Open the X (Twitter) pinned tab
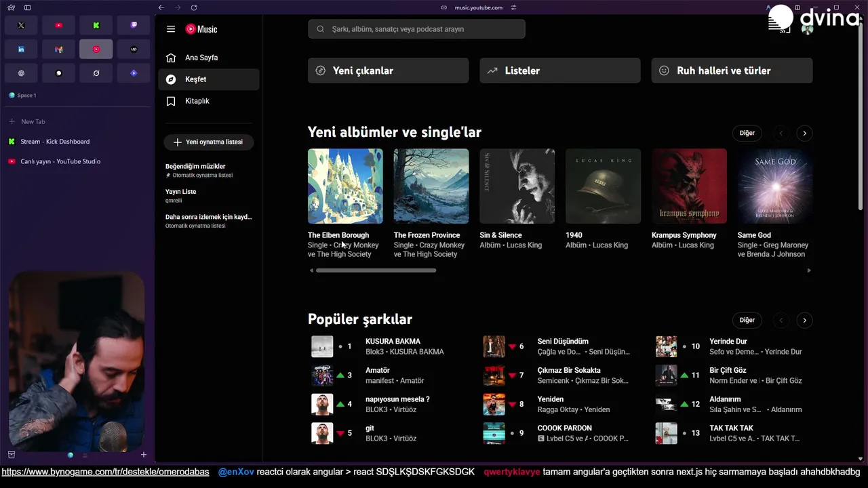 click(x=21, y=25)
